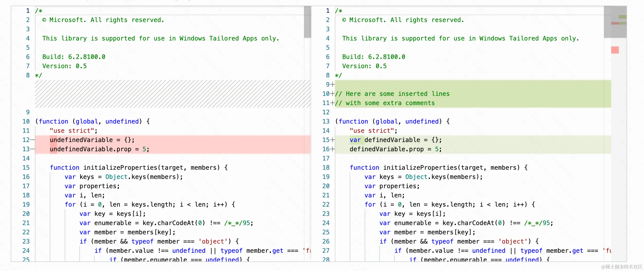
Task: Click the green inserted-lines marker in the overview ruler
Action: coord(623,17)
